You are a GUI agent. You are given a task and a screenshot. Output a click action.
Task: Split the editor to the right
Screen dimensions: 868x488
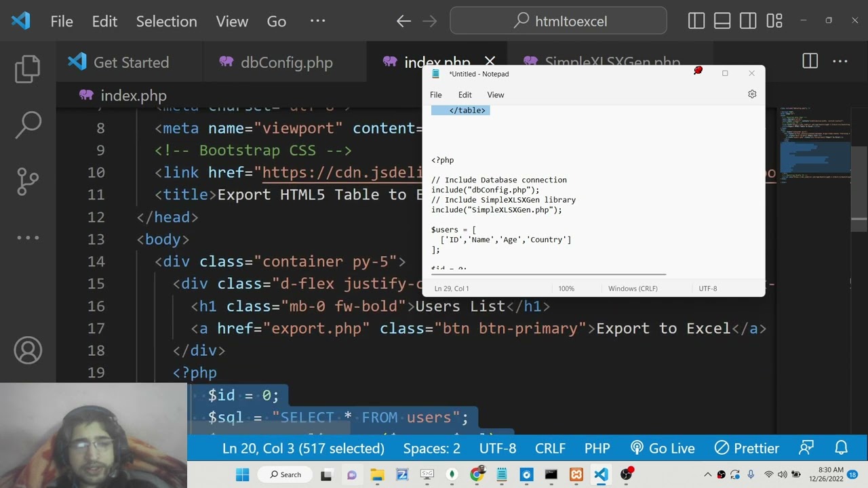tap(810, 62)
